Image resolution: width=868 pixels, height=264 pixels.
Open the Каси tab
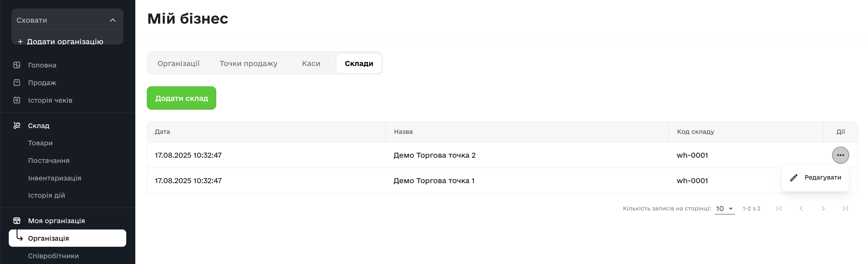311,64
